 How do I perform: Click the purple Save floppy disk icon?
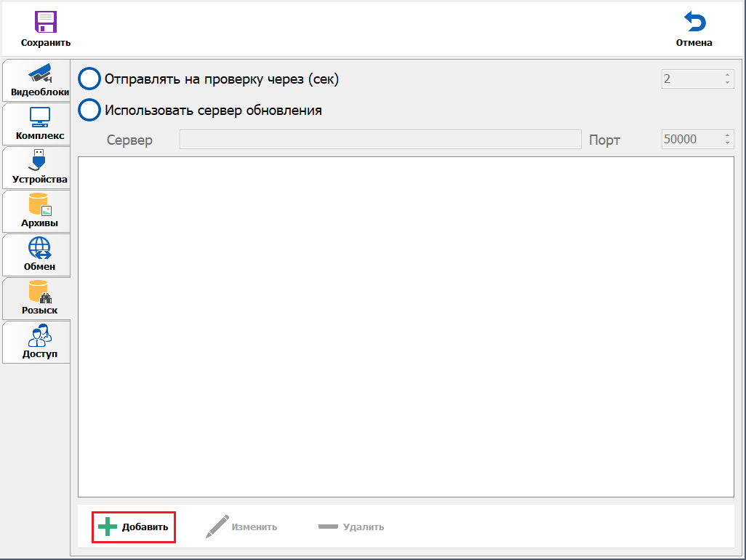coord(45,22)
